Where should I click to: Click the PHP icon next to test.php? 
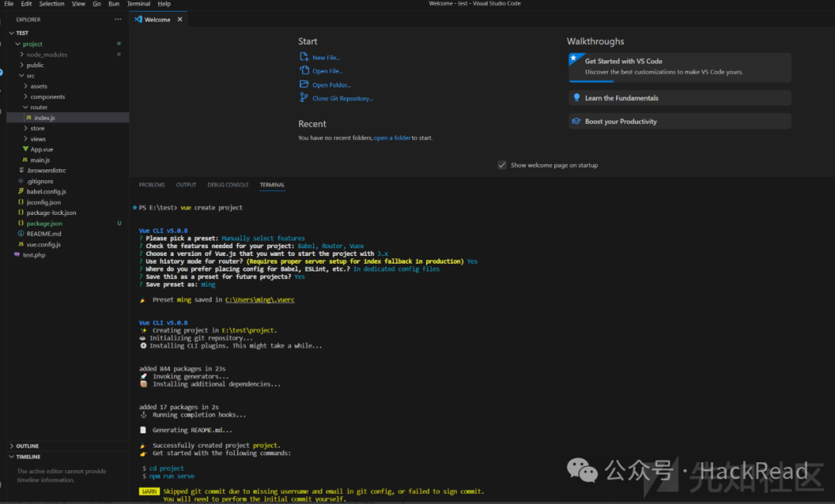pos(17,254)
